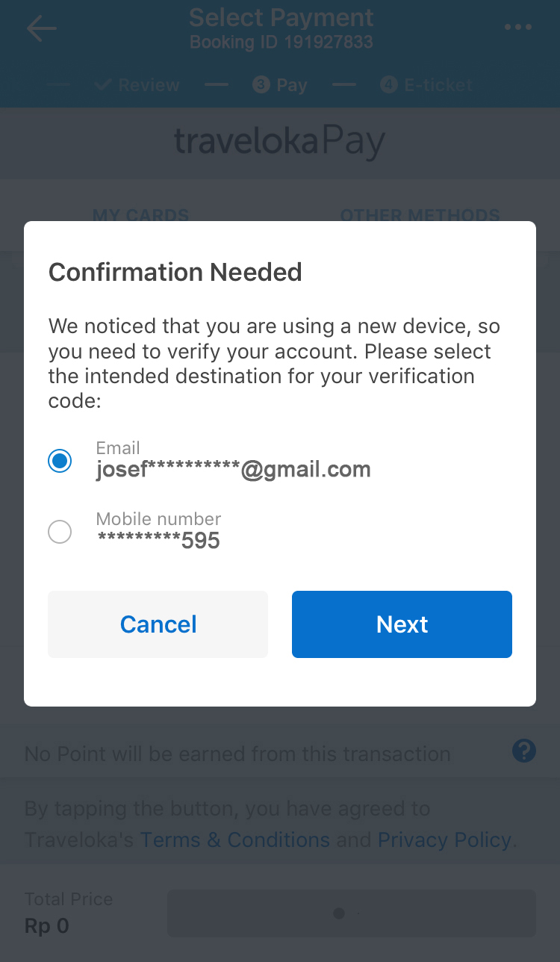Tap the Booking ID 191927833 text
Viewport: 560px width, 962px height.
coord(281,42)
